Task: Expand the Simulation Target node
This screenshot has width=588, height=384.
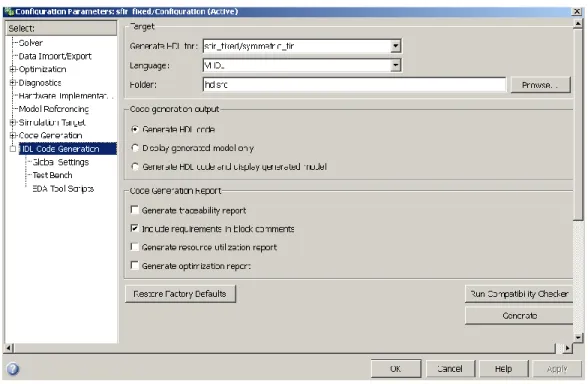Action: click(x=12, y=122)
